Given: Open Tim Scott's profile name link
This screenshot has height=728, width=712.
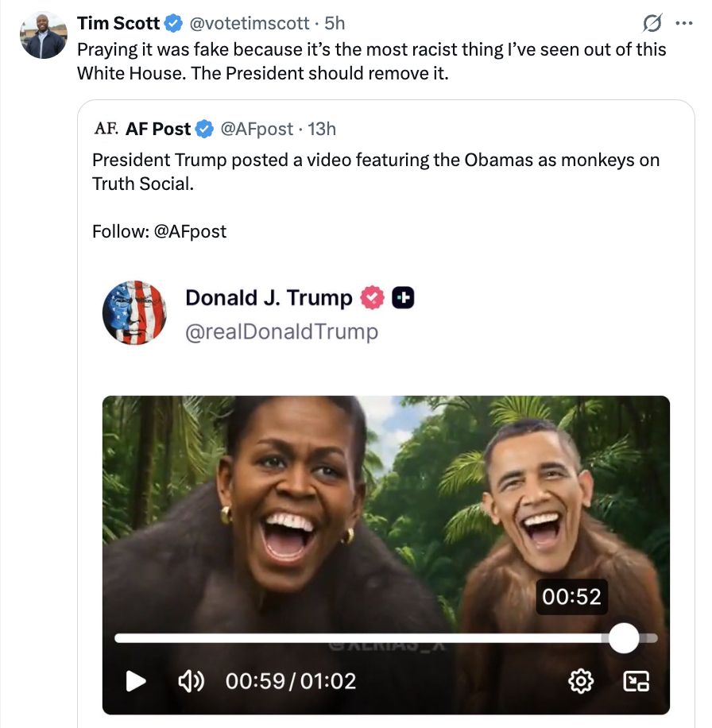Looking at the screenshot, I should [x=118, y=24].
